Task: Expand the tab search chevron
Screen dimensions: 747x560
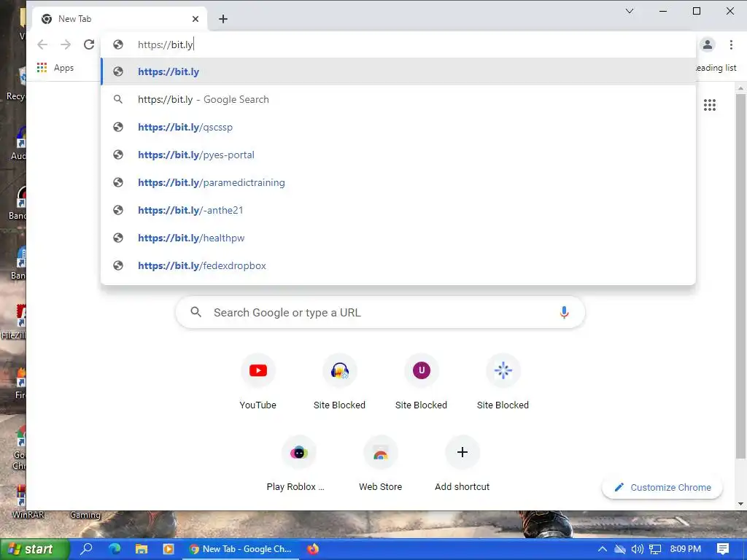Action: click(x=630, y=11)
